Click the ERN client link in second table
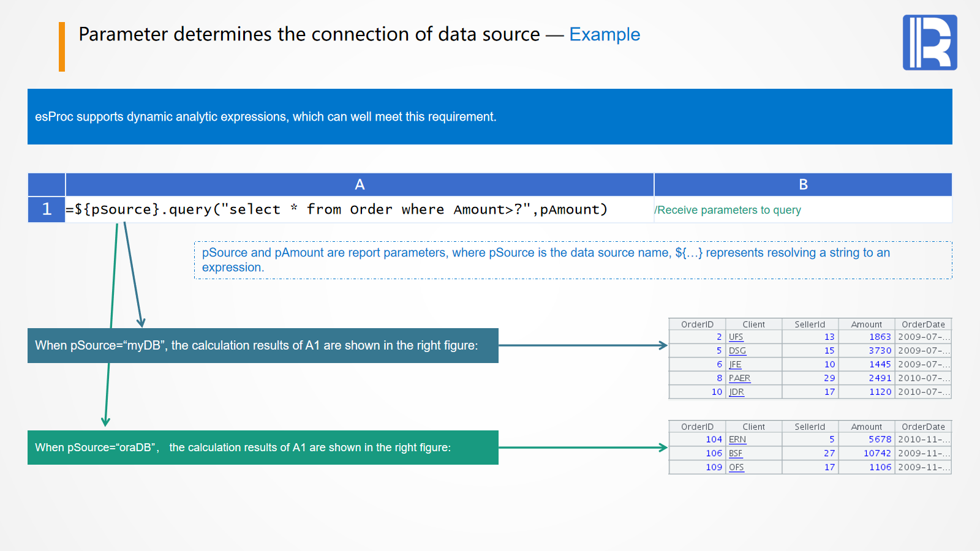980x551 pixels. [x=737, y=440]
